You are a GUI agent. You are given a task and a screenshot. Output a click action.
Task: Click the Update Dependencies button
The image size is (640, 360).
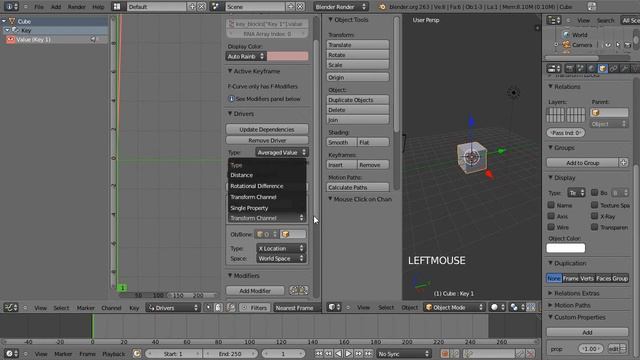click(x=267, y=129)
